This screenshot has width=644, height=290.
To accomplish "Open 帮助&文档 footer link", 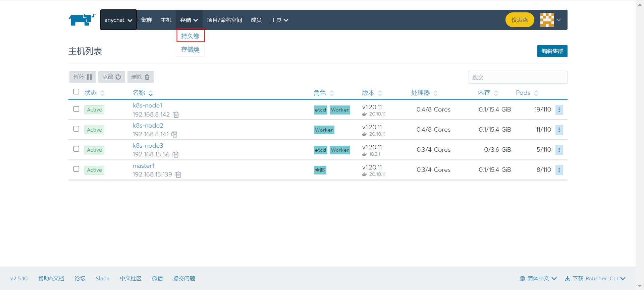I will point(51,279).
